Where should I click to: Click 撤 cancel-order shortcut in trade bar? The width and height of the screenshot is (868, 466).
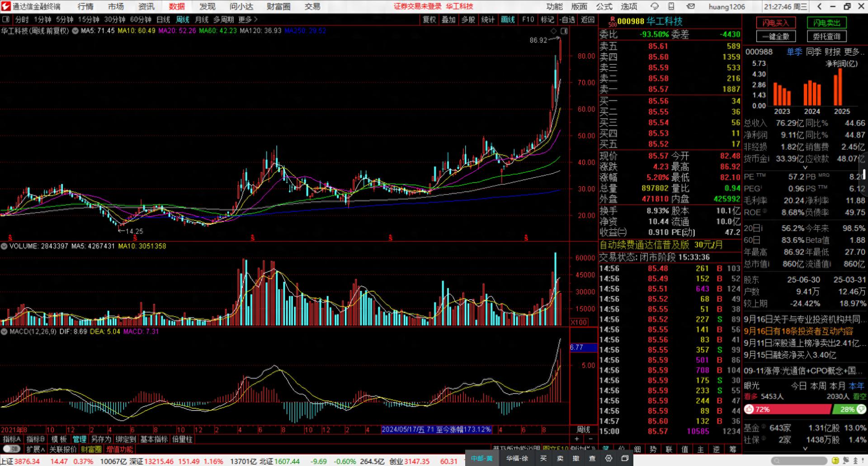coord(576,458)
